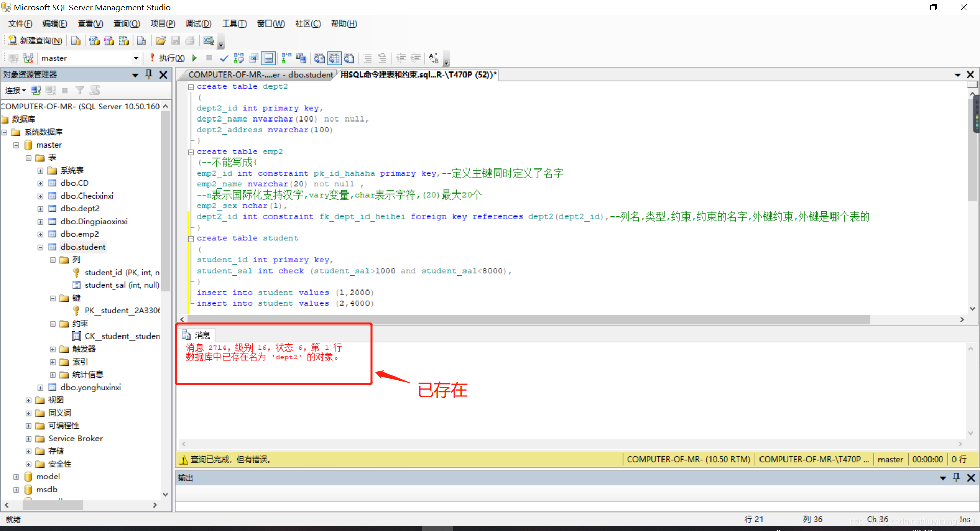
Task: Toggle Include Actual Execution Plan
Action: 286,58
